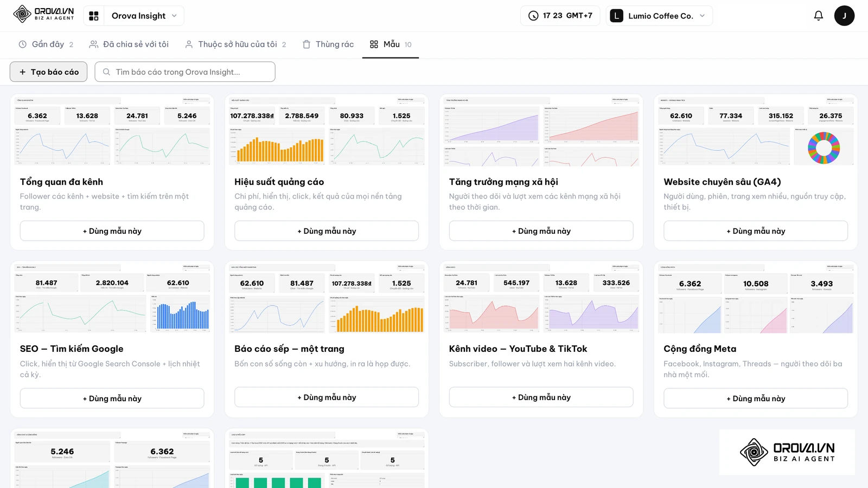Expand the Lumio Coffee Co. workspace chevron

click(703, 16)
